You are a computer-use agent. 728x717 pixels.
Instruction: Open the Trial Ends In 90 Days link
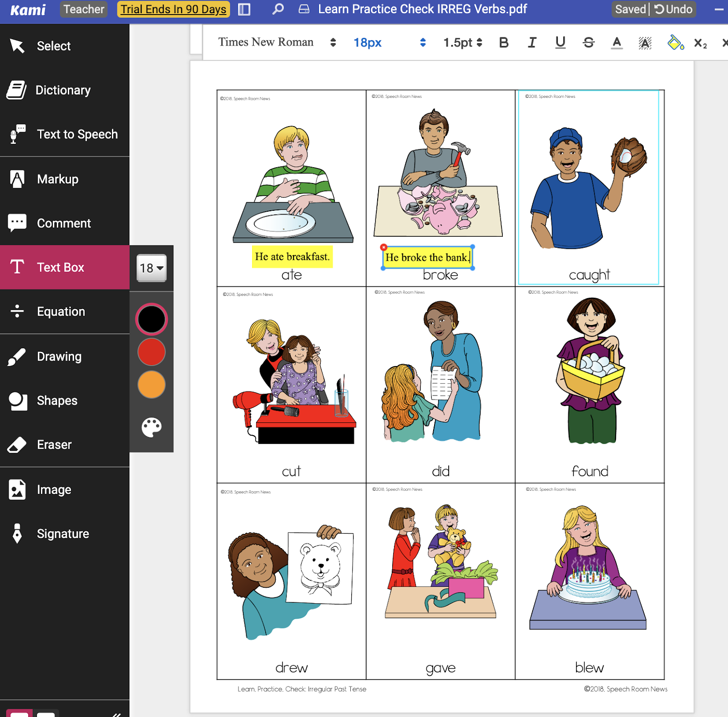(173, 9)
